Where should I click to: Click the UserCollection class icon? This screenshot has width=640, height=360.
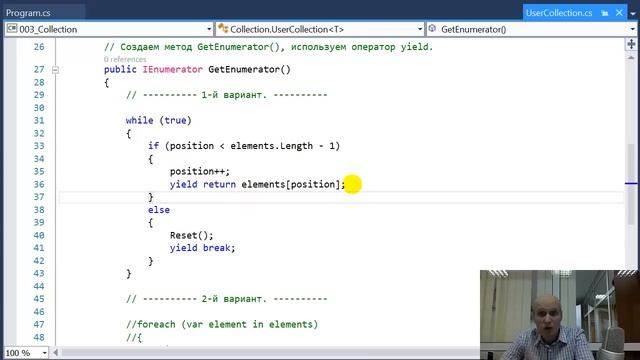(x=223, y=29)
